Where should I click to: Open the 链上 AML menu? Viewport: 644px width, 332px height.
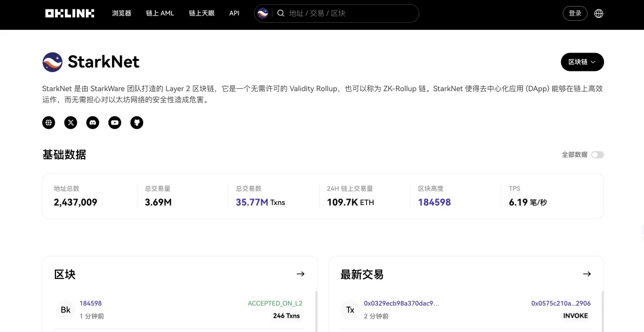(x=160, y=13)
